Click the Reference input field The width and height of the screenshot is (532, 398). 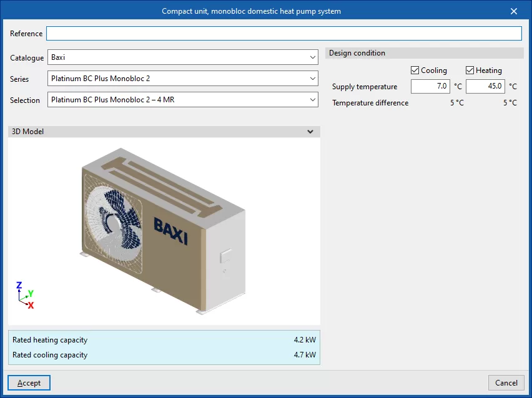[284, 34]
